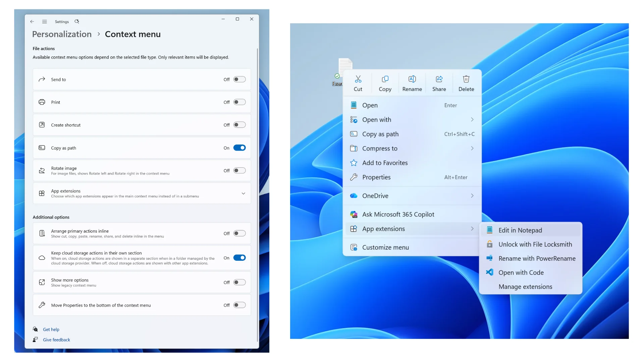Click the Microsoft 365 Copilot icon
The width and height of the screenshot is (644, 362).
pyautogui.click(x=354, y=215)
